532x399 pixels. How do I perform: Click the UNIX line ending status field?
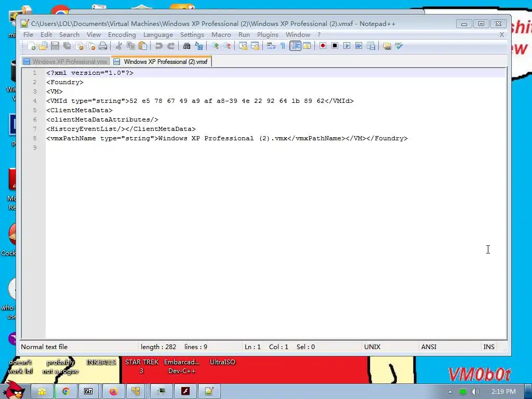point(390,347)
